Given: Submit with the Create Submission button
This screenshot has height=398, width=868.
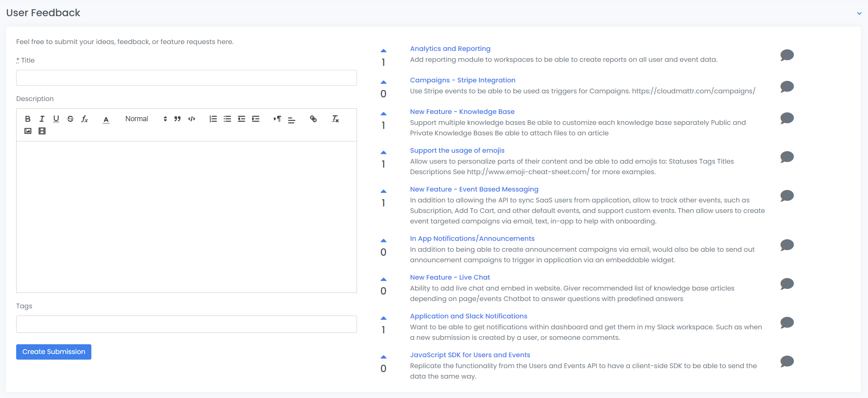Looking at the screenshot, I should (x=54, y=352).
